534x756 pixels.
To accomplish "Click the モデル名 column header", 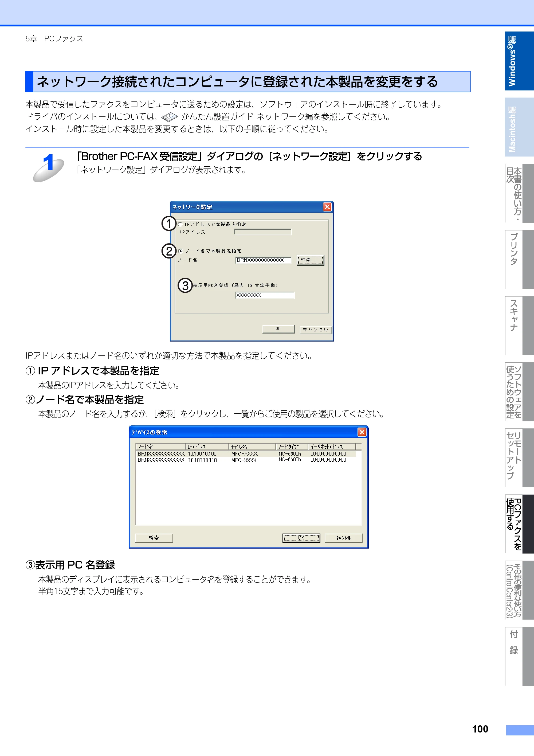I will pyautogui.click(x=252, y=447).
